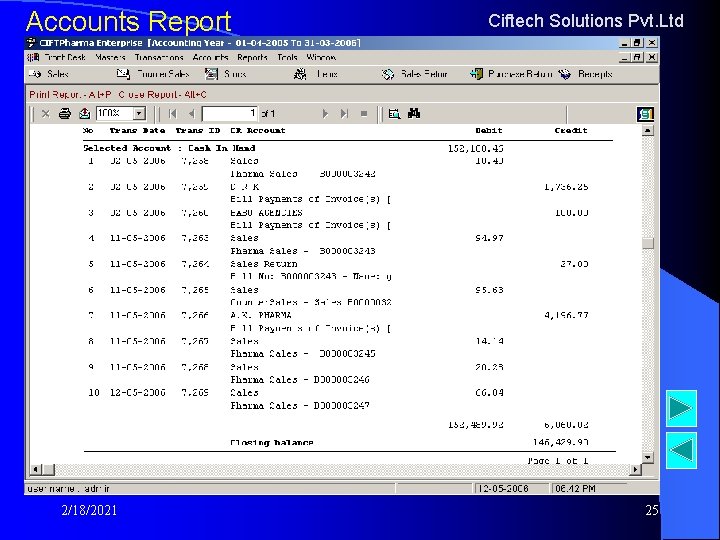Click the status bar date 12-05-2006
The height and width of the screenshot is (540, 720).
tap(503, 489)
